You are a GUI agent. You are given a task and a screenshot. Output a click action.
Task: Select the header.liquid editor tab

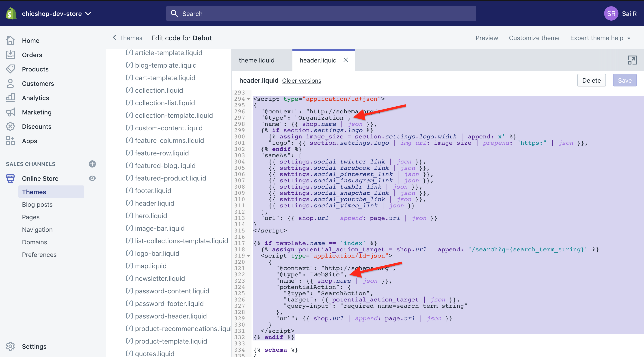pos(318,60)
